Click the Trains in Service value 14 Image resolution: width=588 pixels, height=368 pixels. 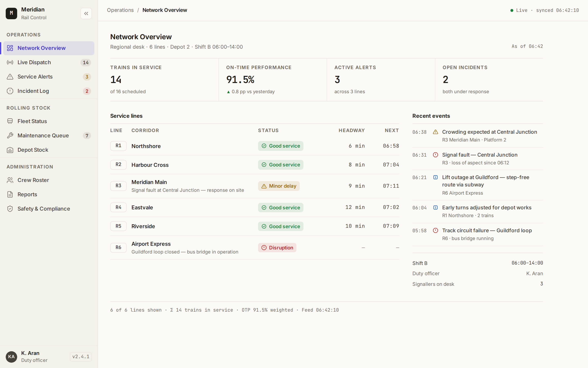click(x=116, y=80)
